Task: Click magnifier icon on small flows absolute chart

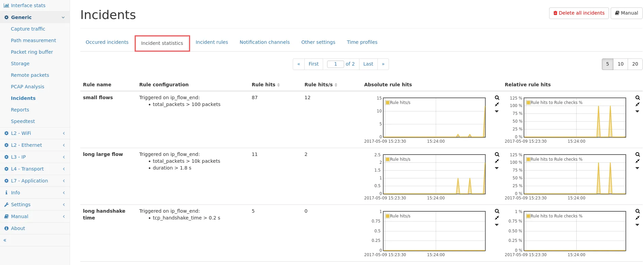Action: pos(497,98)
